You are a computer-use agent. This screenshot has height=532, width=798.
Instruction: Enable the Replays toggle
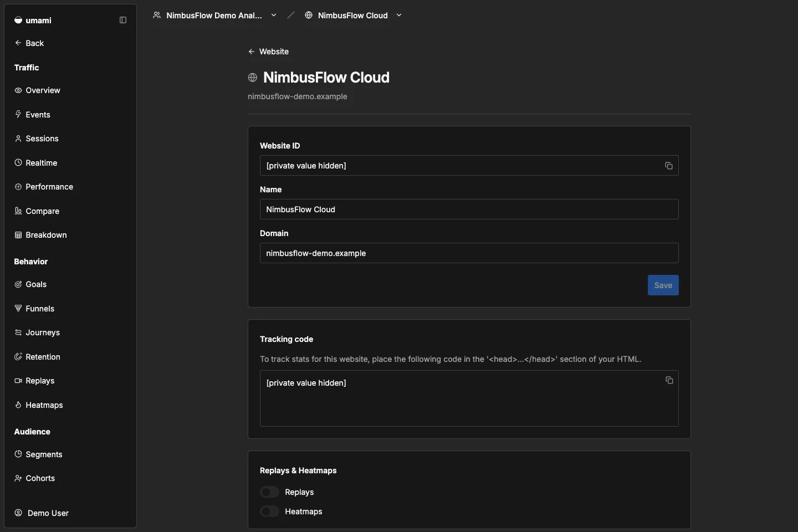(x=270, y=492)
